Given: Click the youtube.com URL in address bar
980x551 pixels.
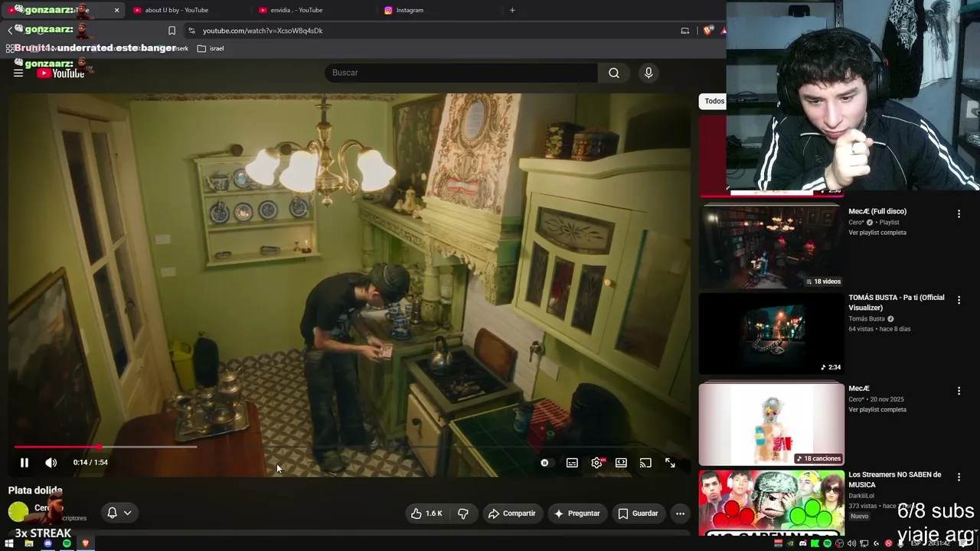Looking at the screenshot, I should click(x=263, y=31).
